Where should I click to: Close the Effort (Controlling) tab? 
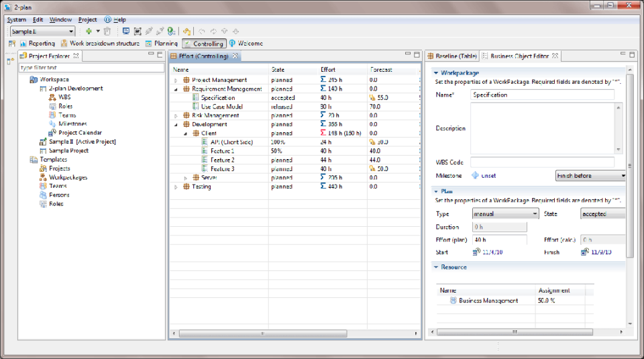235,56
